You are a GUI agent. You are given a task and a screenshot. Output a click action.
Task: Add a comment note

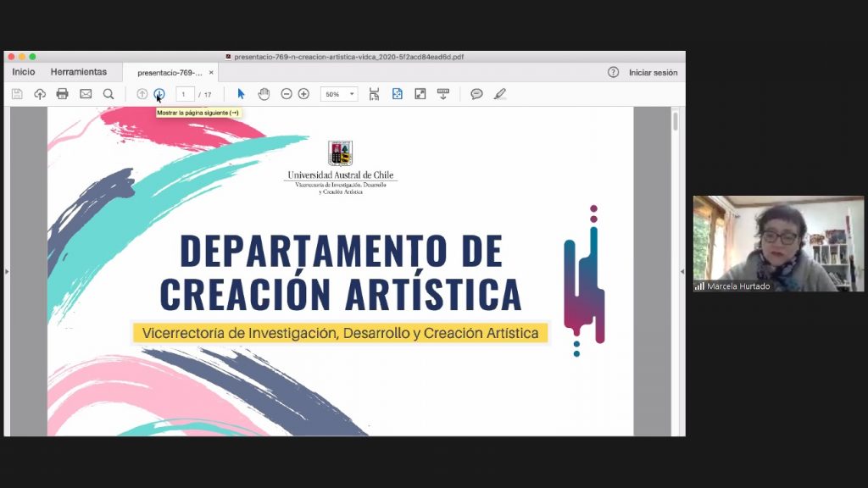click(x=476, y=94)
